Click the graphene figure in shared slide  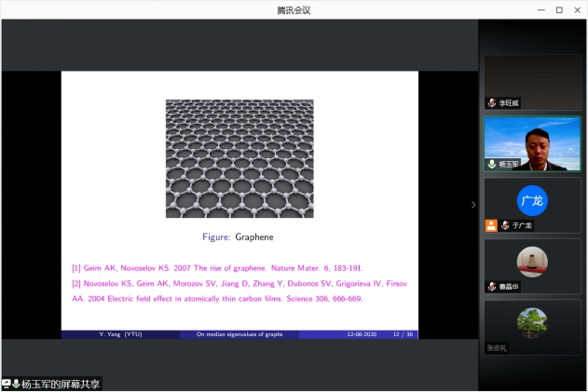tap(239, 157)
